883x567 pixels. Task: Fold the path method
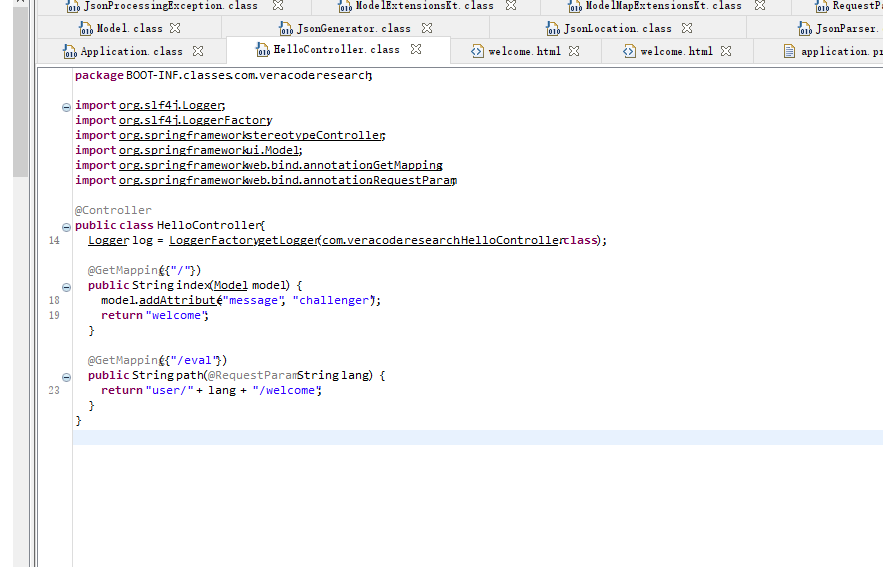[x=66, y=376]
